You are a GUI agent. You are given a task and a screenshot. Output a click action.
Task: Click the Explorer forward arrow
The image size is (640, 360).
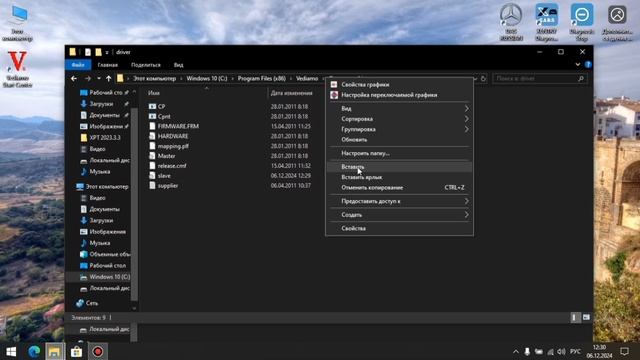pyautogui.click(x=87, y=78)
